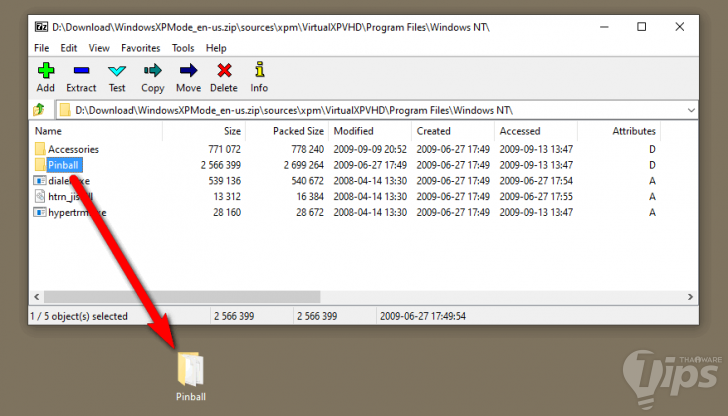The height and width of the screenshot is (416, 728).
Task: Open the View menu
Action: pyautogui.click(x=99, y=48)
